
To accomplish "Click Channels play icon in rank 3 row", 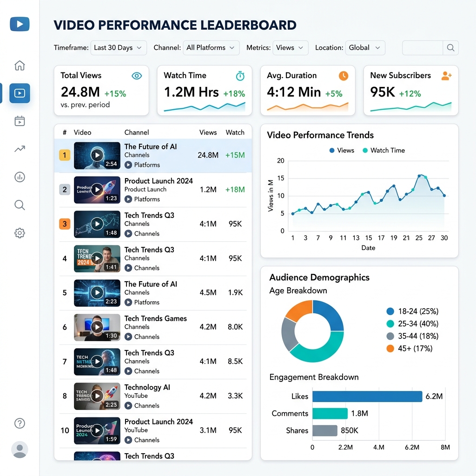I will [128, 233].
